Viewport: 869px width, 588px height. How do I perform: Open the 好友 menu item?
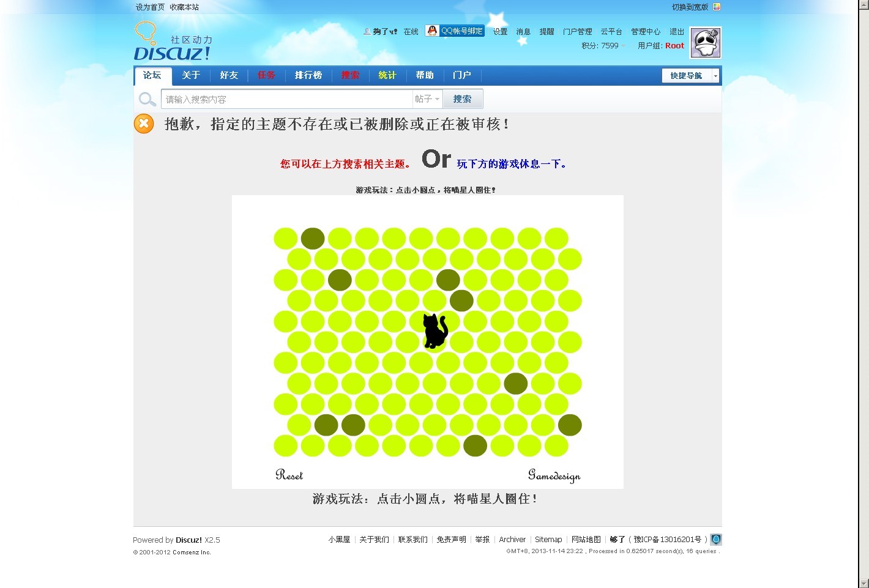pyautogui.click(x=229, y=75)
